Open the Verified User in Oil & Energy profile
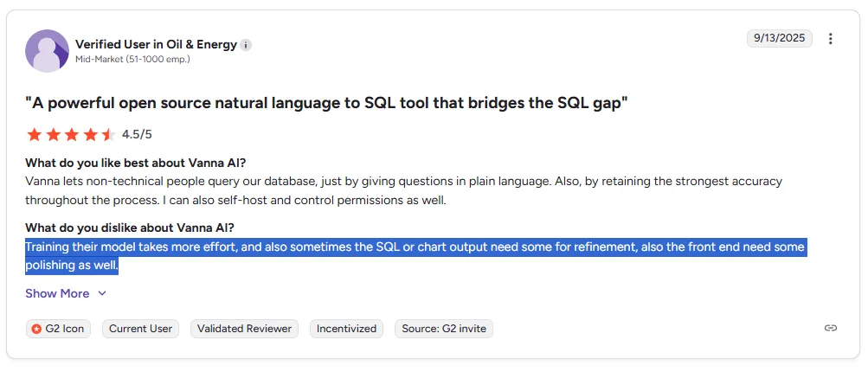 pos(156,45)
